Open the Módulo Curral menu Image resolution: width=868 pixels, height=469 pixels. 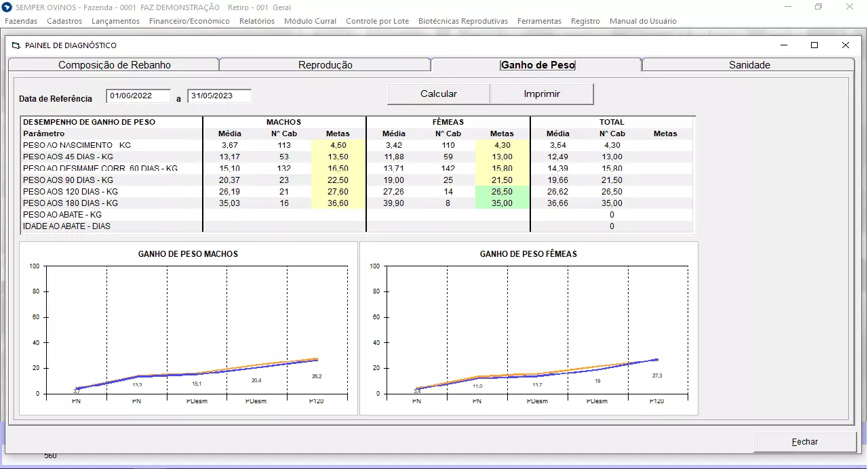coord(310,21)
